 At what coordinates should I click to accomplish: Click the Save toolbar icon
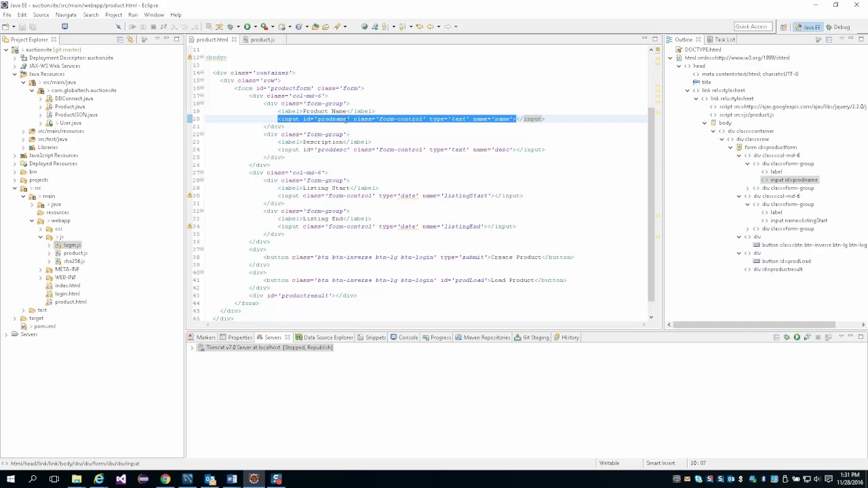[x=22, y=26]
